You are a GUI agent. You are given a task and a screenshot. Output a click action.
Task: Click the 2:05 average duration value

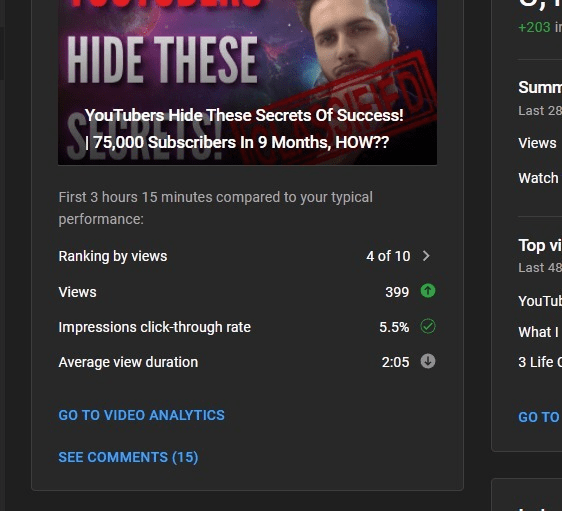click(x=395, y=362)
